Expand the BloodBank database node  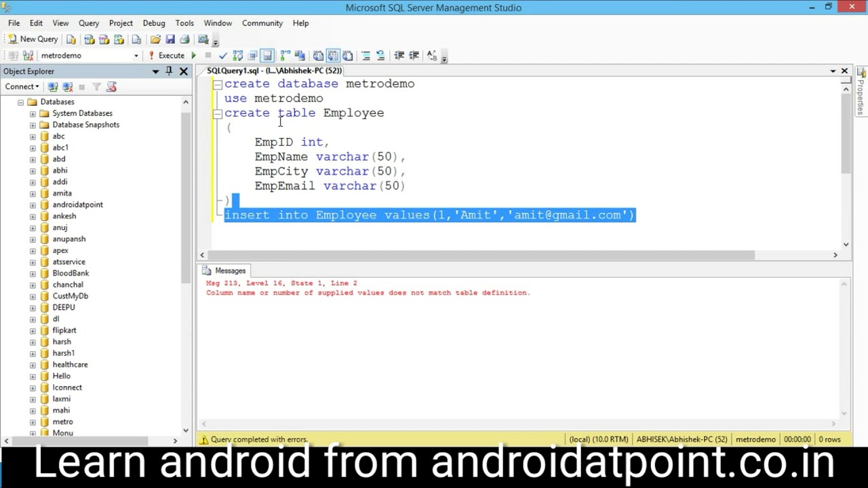pos(33,273)
